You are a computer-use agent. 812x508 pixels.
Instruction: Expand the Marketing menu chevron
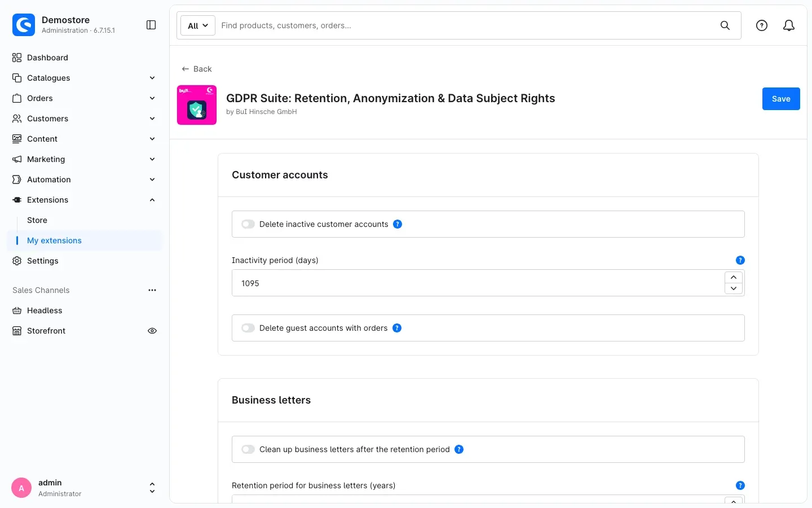tap(152, 159)
